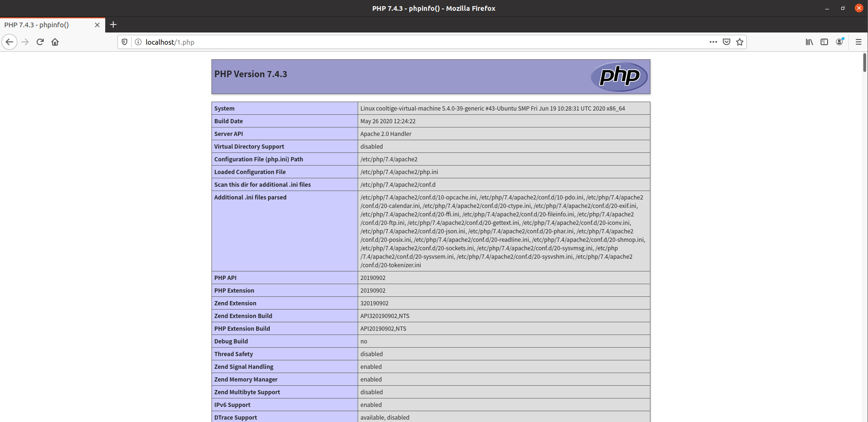
Task: Select the 'PHP Extension' label
Action: tap(234, 290)
